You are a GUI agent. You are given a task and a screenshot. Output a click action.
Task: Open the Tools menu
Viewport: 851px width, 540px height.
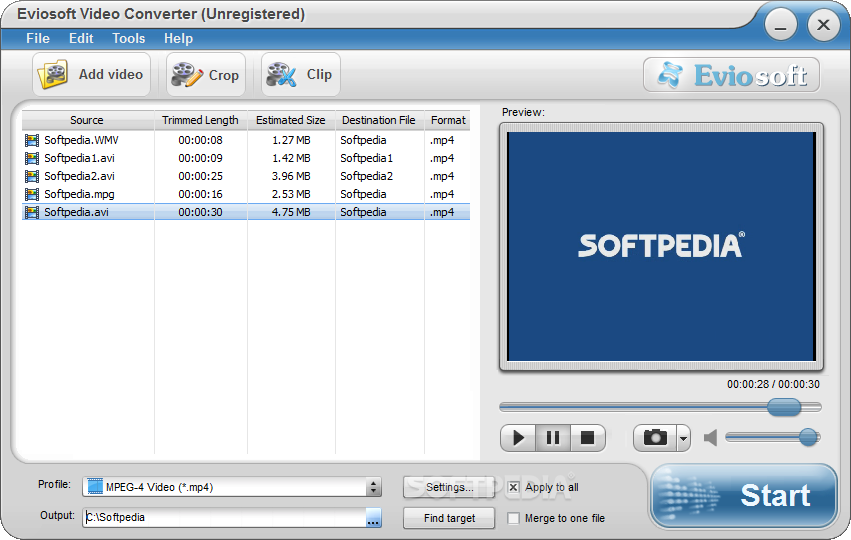point(129,39)
